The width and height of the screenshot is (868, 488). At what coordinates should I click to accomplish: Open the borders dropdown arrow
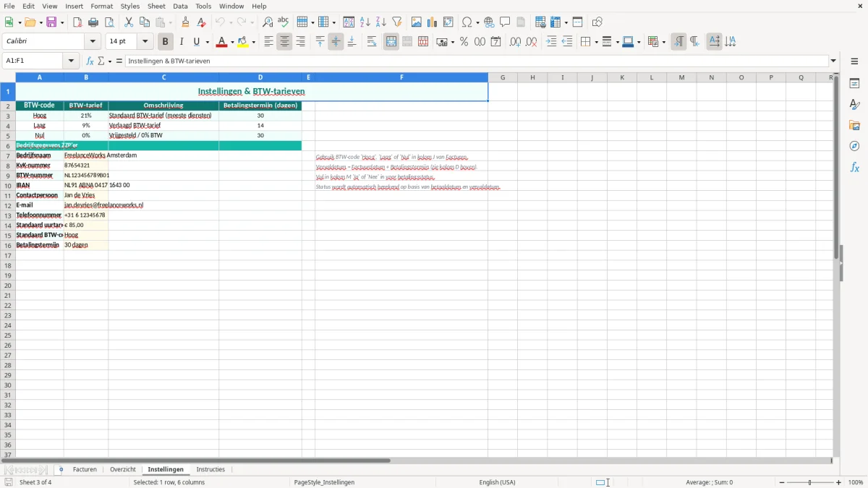tap(595, 42)
